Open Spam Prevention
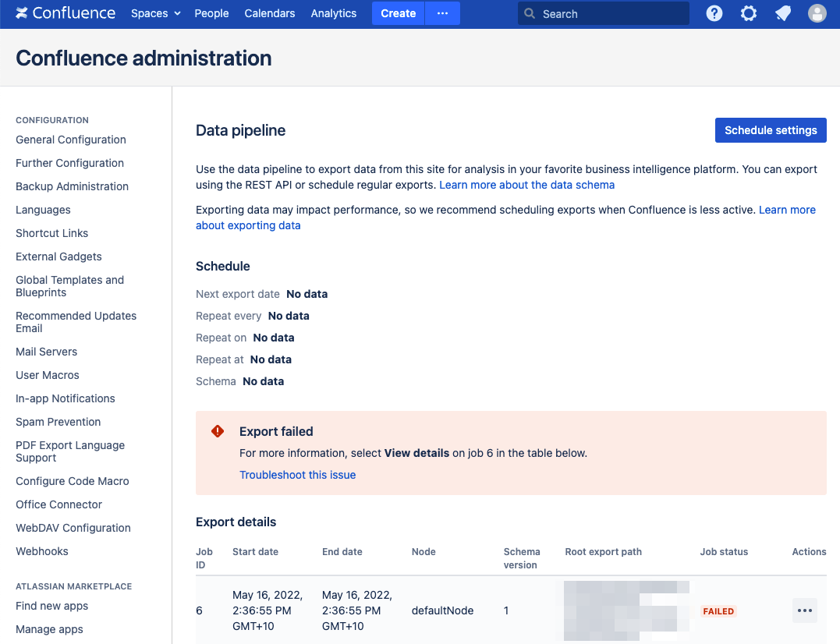 pos(58,422)
